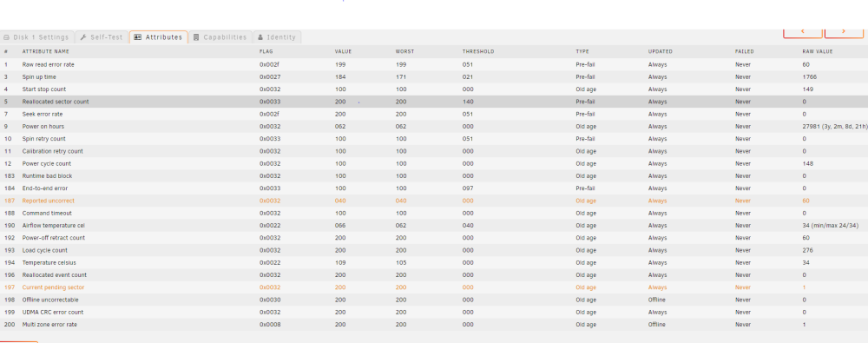Switch to the Self-Test tab

tap(102, 37)
